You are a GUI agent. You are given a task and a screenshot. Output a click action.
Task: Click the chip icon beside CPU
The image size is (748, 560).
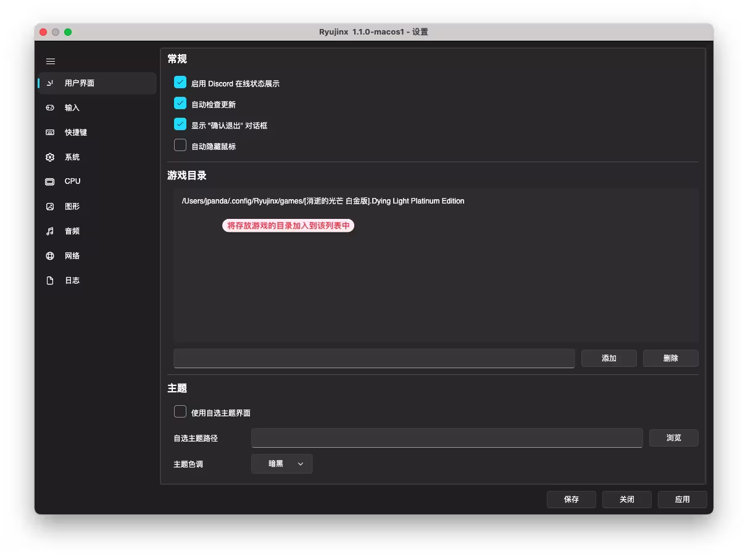click(50, 181)
